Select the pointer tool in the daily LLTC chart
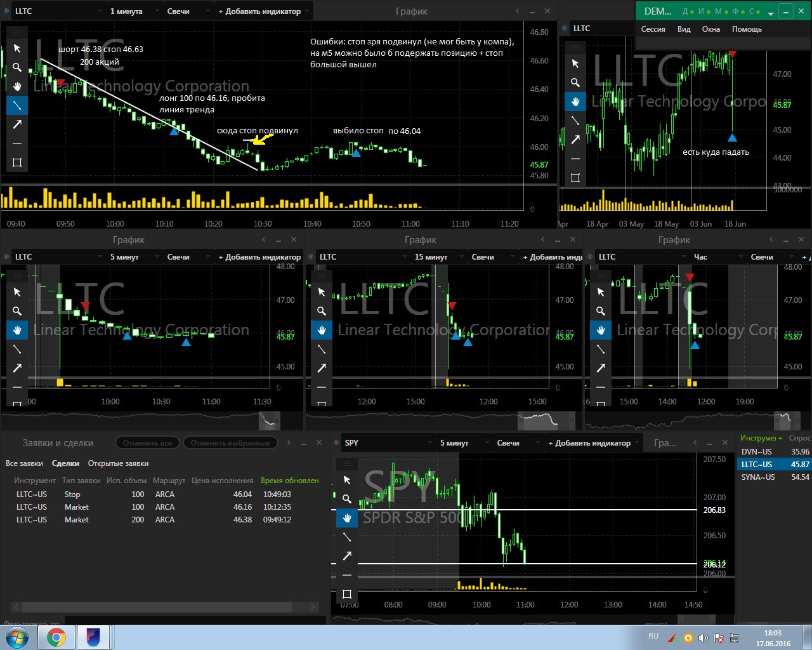812x650 pixels. [575, 63]
